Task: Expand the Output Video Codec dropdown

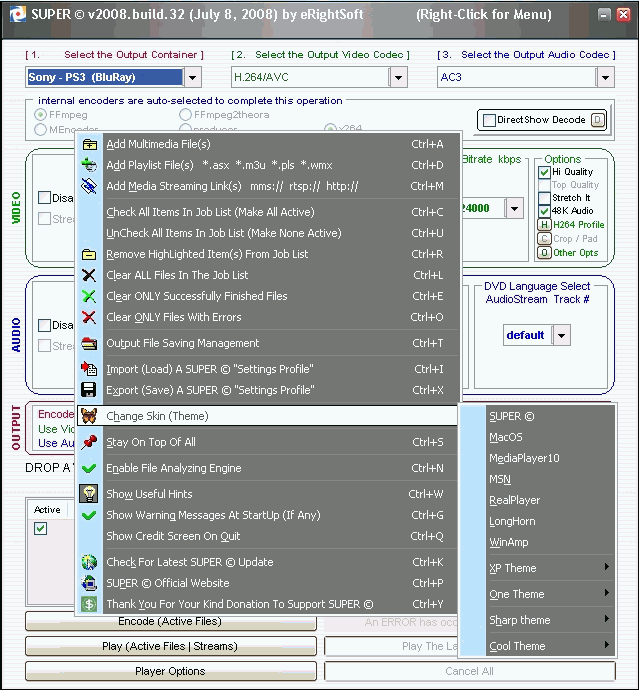Action: coord(398,77)
